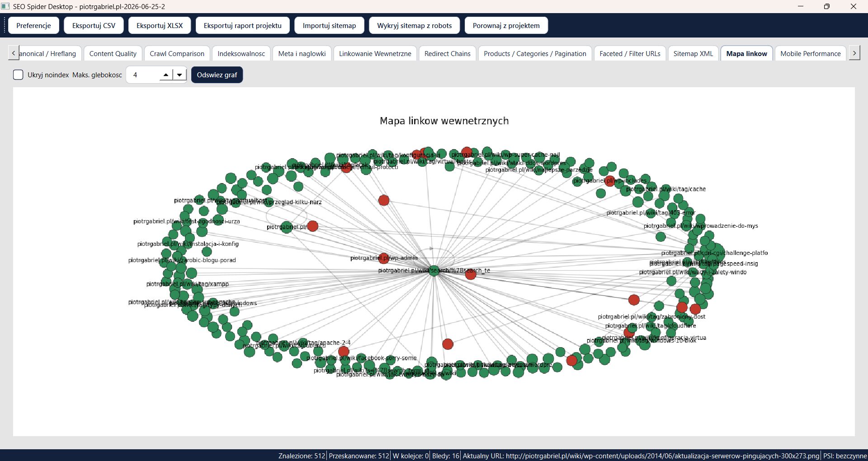Toggle the Ukryj noindex checkbox
This screenshot has height=461, width=868.
coord(18,75)
